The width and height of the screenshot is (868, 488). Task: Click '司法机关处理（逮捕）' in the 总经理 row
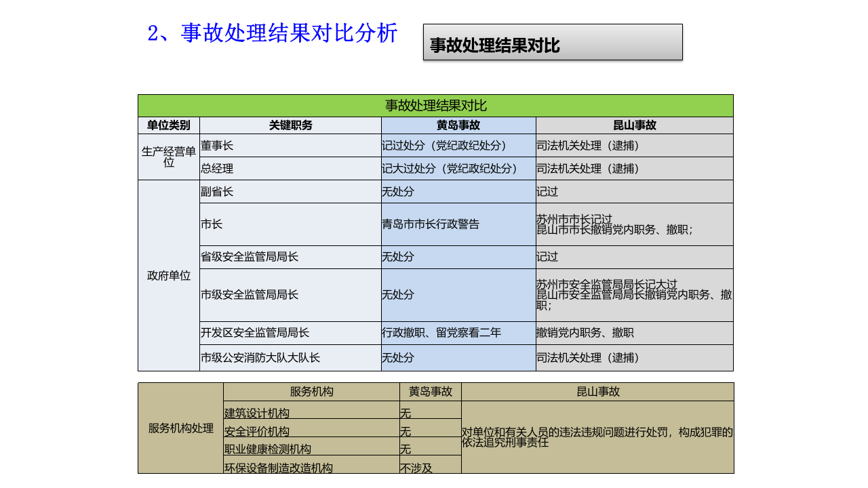point(635,169)
